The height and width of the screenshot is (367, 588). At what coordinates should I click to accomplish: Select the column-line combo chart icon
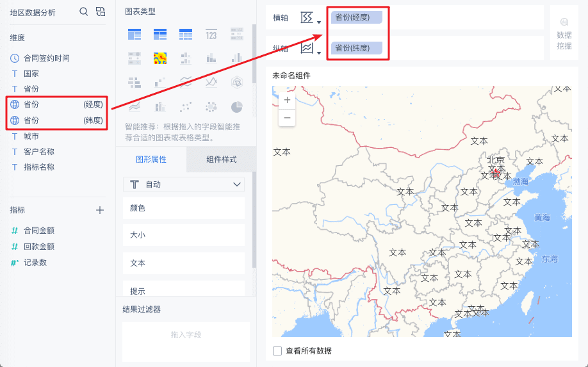click(160, 107)
